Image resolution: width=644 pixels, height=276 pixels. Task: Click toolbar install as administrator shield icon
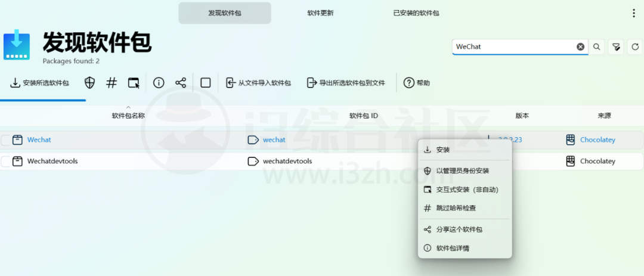coord(89,83)
